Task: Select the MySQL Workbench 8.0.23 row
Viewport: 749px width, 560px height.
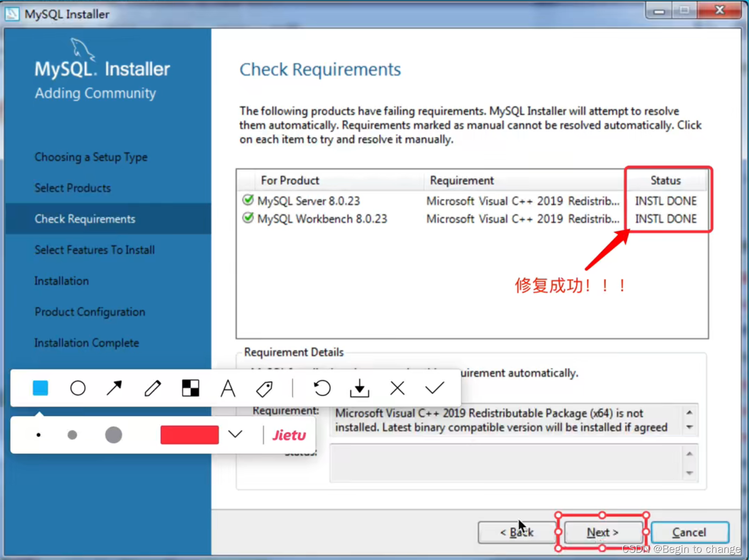Action: pos(472,219)
